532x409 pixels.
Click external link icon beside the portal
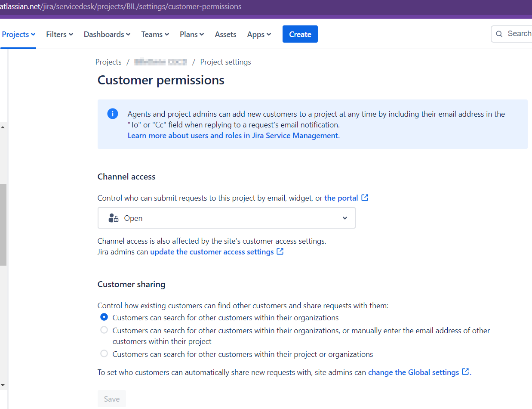365,198
